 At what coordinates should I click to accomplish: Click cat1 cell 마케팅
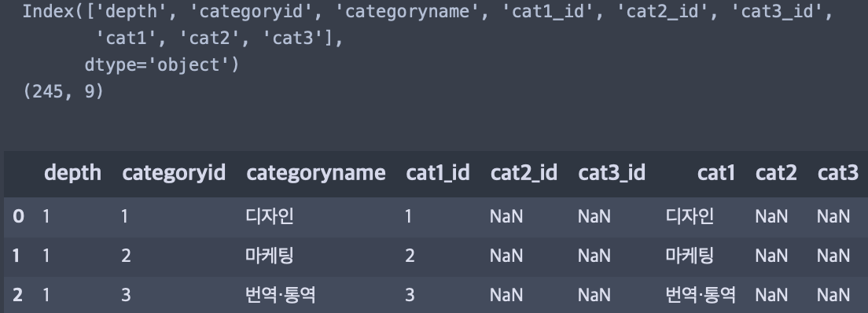(x=690, y=256)
